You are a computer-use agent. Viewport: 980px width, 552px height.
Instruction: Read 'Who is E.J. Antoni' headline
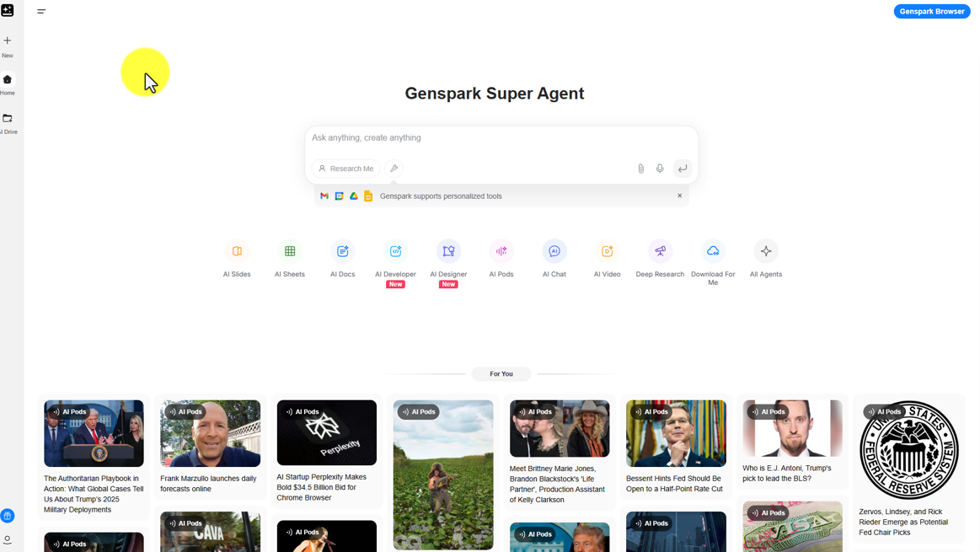click(x=787, y=474)
